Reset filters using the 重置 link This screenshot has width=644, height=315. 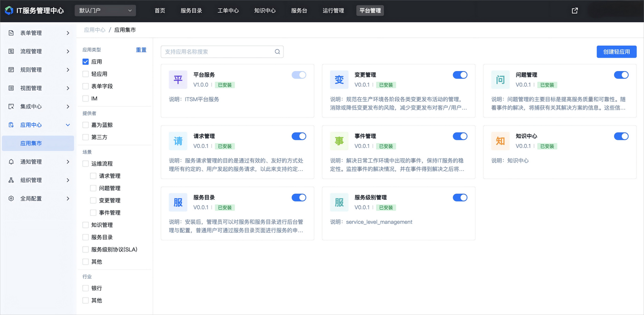[x=141, y=50]
